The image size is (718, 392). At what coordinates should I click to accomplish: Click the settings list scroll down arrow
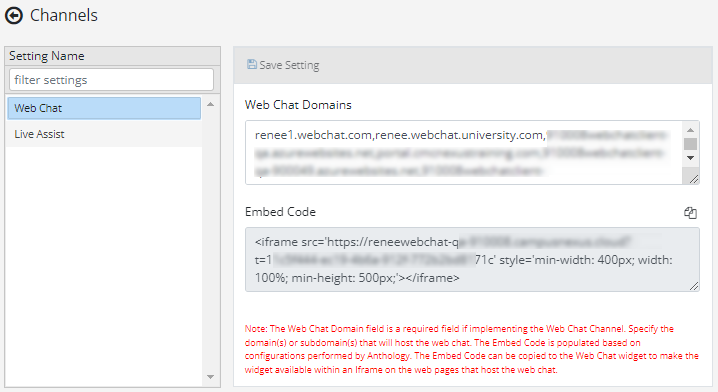pos(211,377)
